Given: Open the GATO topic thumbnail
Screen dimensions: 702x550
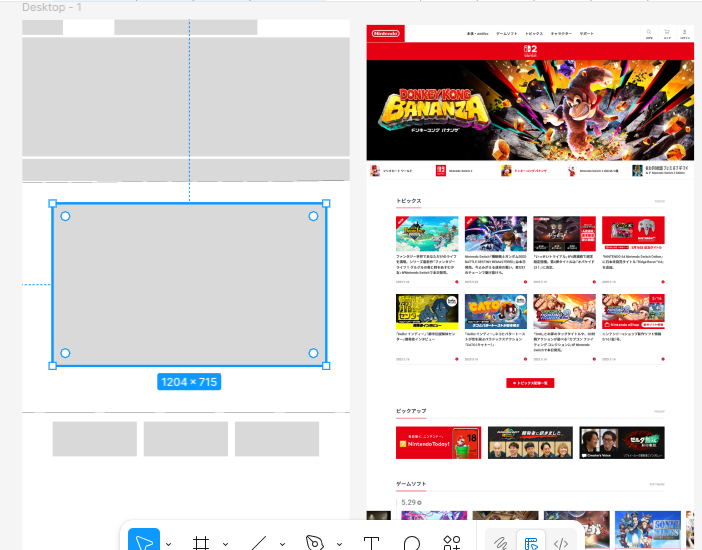Looking at the screenshot, I should tap(496, 312).
